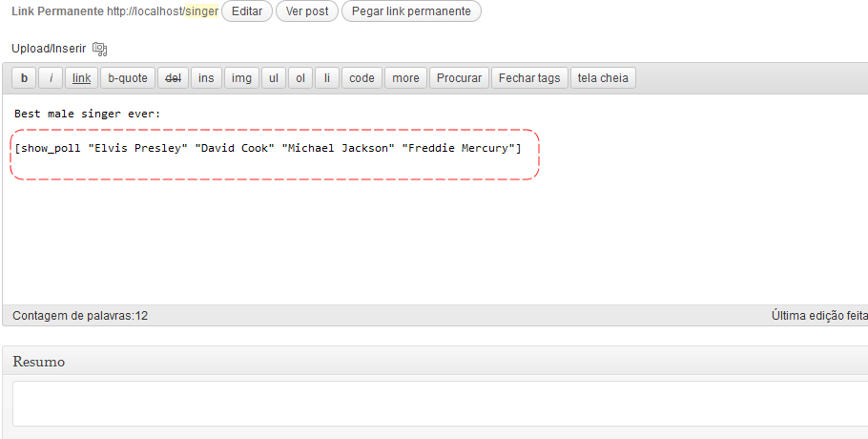Click the Upload/Inserir label

click(49, 49)
